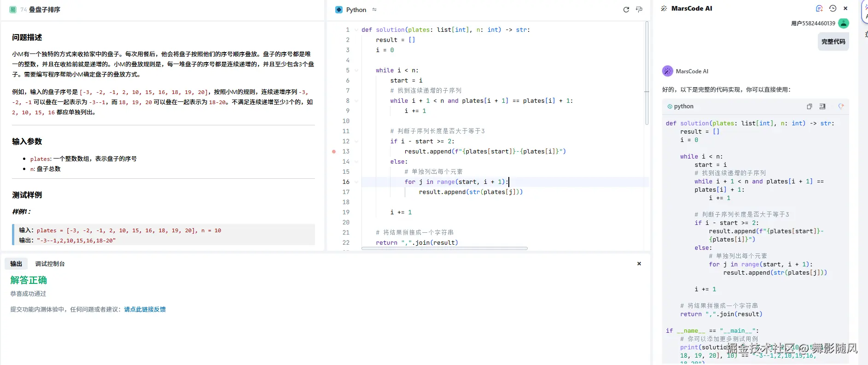Insert AI code block into editor
This screenshot has height=365, width=868.
[x=822, y=106]
